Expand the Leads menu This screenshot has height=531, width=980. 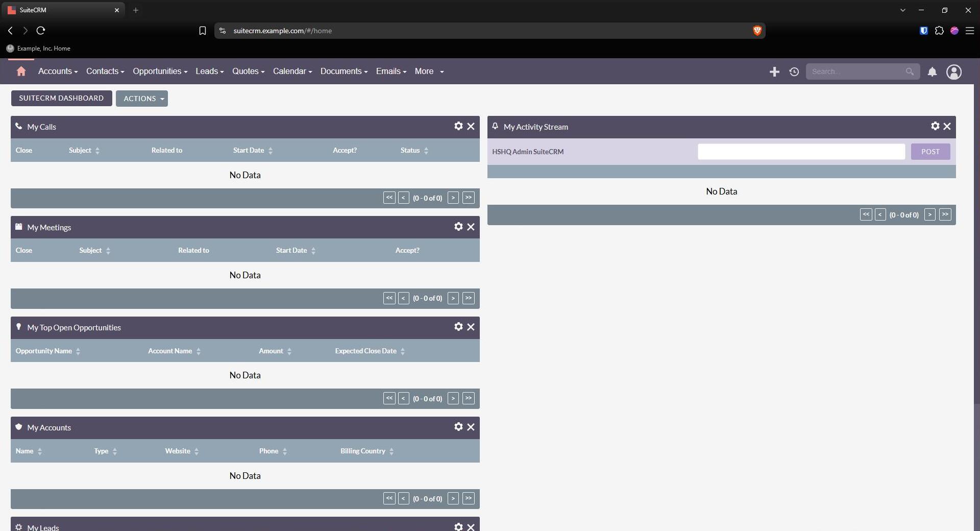point(210,71)
